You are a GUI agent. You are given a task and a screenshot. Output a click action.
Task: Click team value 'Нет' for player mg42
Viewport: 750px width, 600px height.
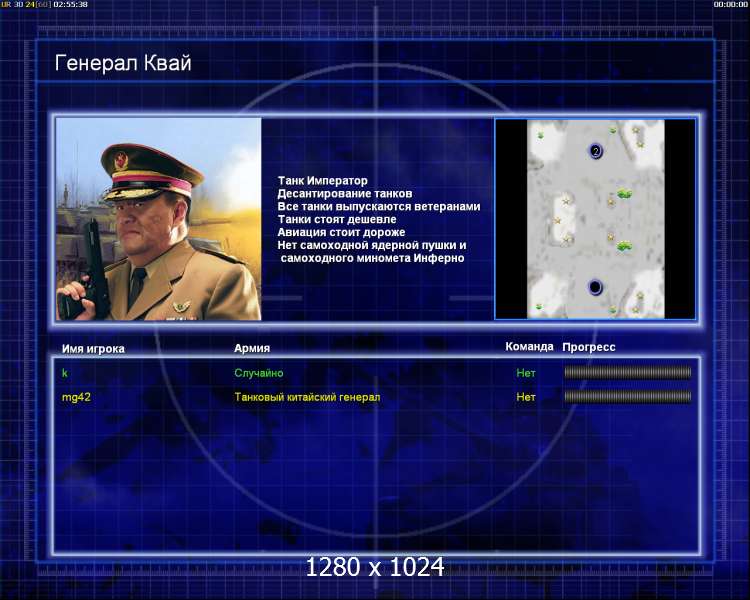point(526,397)
